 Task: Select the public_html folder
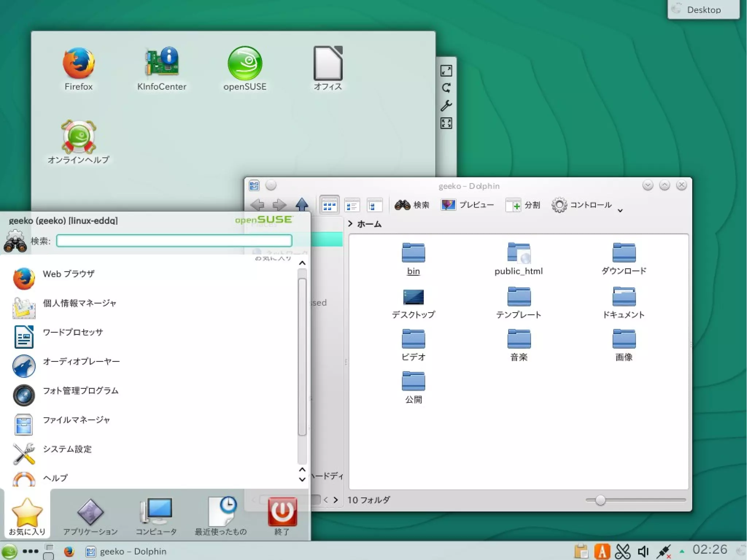518,259
